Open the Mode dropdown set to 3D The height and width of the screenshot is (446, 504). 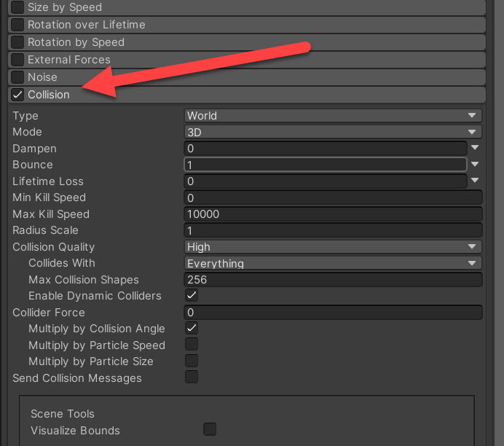[x=333, y=132]
